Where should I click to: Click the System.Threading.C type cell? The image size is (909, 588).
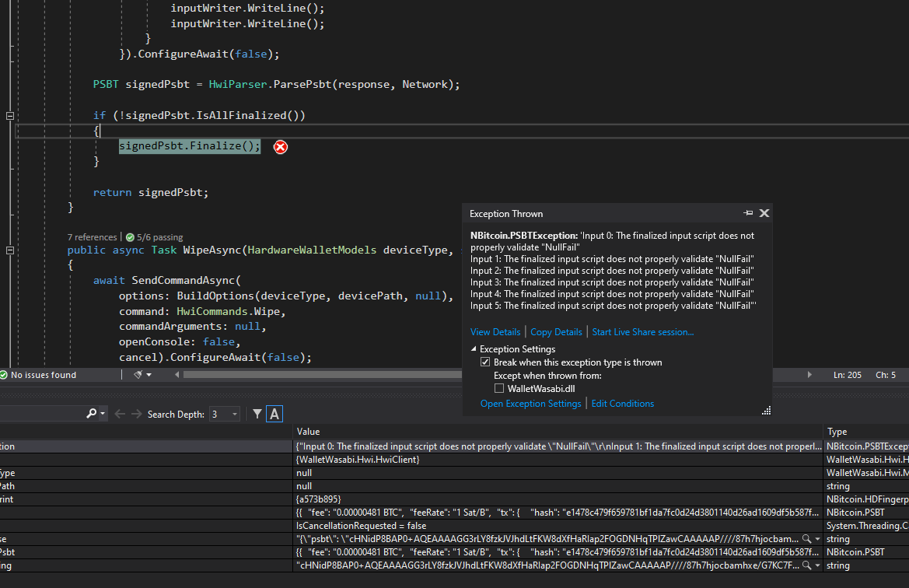[867, 525]
